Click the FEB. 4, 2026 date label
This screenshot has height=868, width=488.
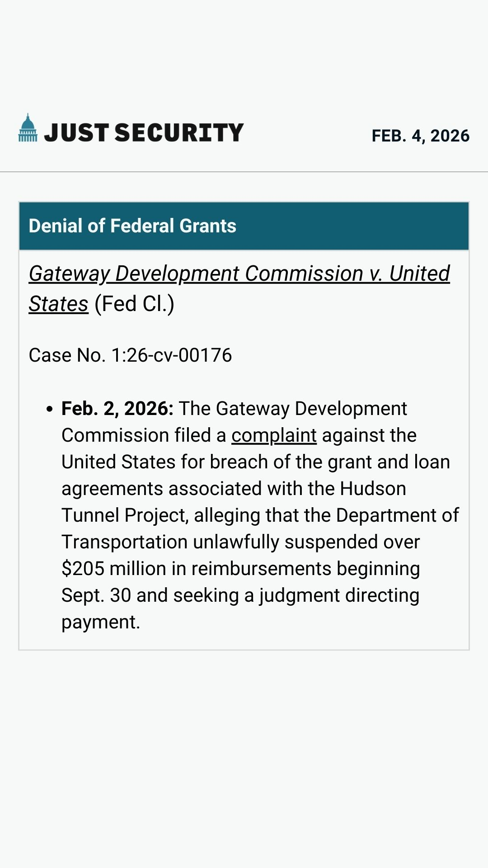(420, 136)
